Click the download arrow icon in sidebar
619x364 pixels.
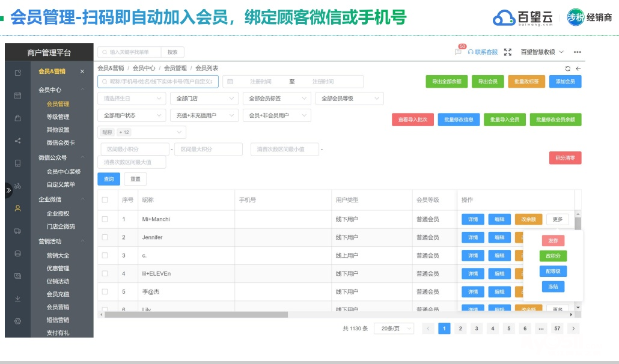point(18,299)
